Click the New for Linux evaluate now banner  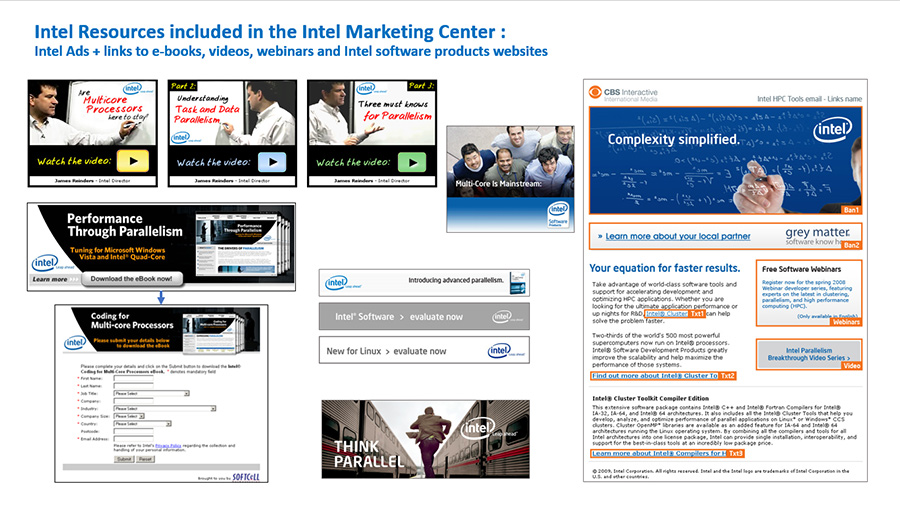[424, 351]
